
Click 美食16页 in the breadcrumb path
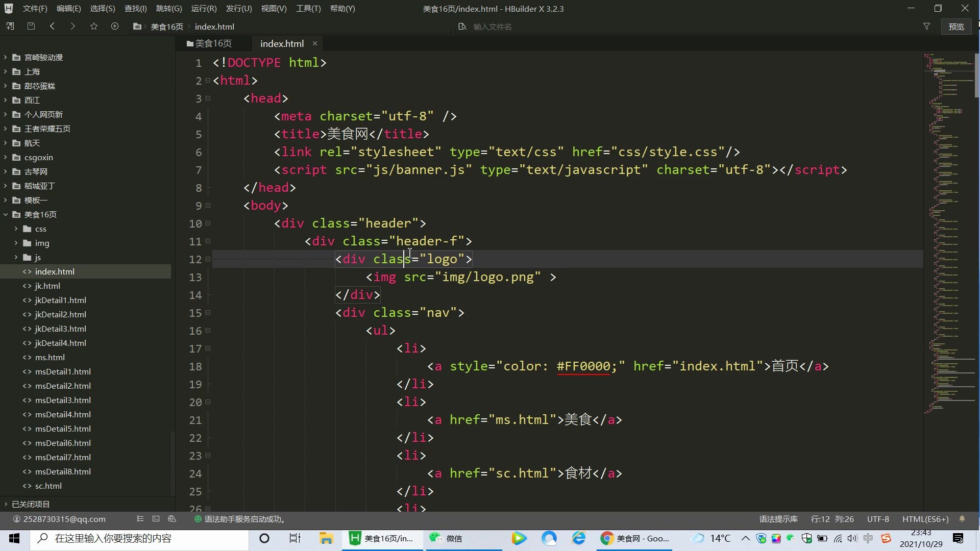pos(167,27)
